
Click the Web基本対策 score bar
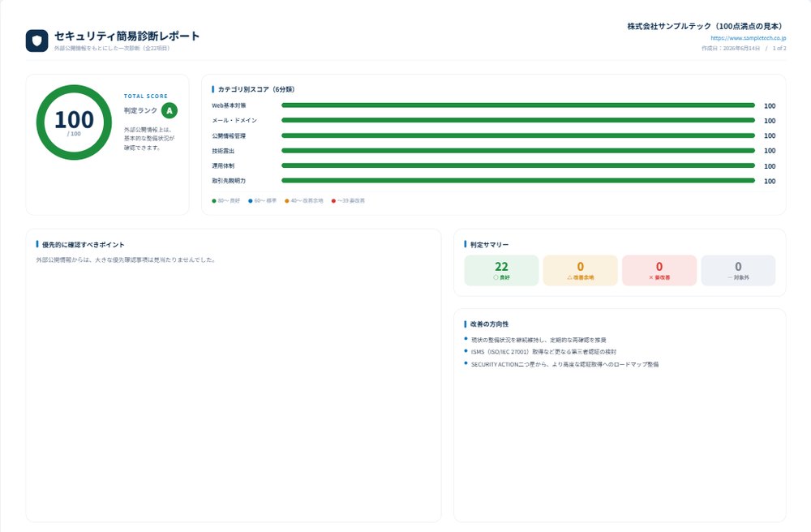click(x=518, y=105)
